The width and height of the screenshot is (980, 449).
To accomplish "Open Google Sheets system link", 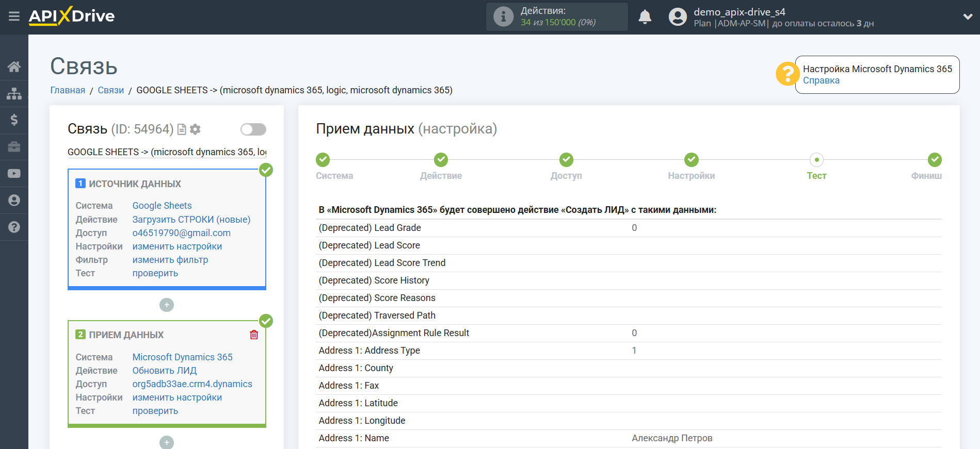I will point(162,206).
